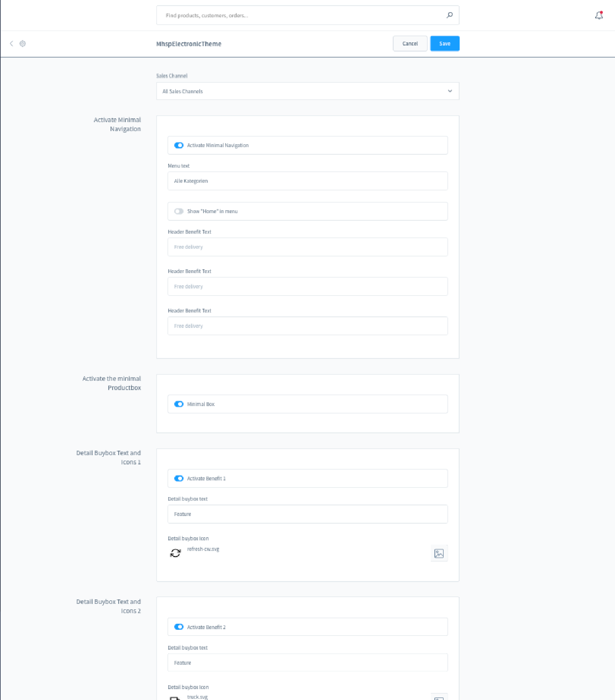
Task: Click the first Header Benefit Text field
Action: [307, 247]
